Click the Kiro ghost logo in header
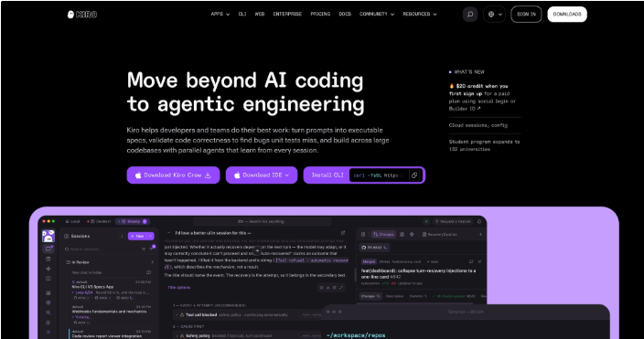 pos(82,15)
